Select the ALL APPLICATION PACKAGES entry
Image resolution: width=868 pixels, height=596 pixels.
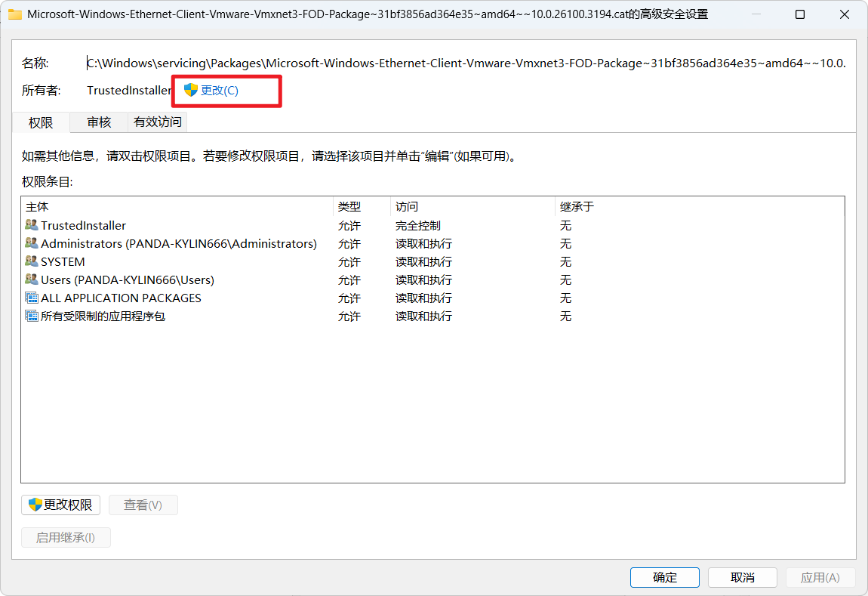[x=433, y=298]
